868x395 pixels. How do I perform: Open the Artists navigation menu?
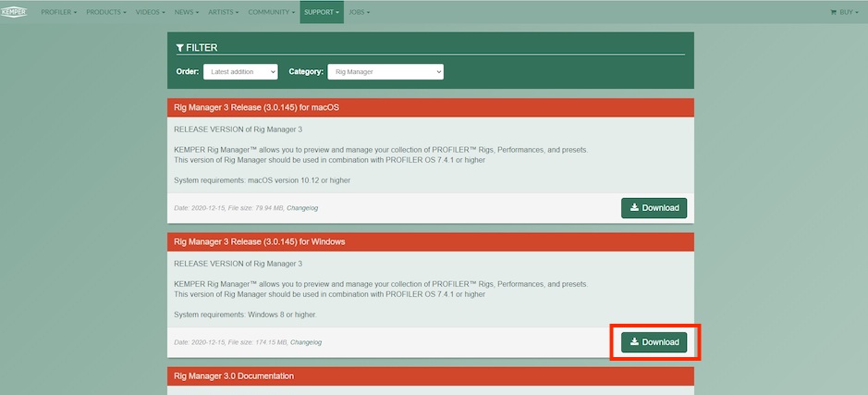click(224, 12)
